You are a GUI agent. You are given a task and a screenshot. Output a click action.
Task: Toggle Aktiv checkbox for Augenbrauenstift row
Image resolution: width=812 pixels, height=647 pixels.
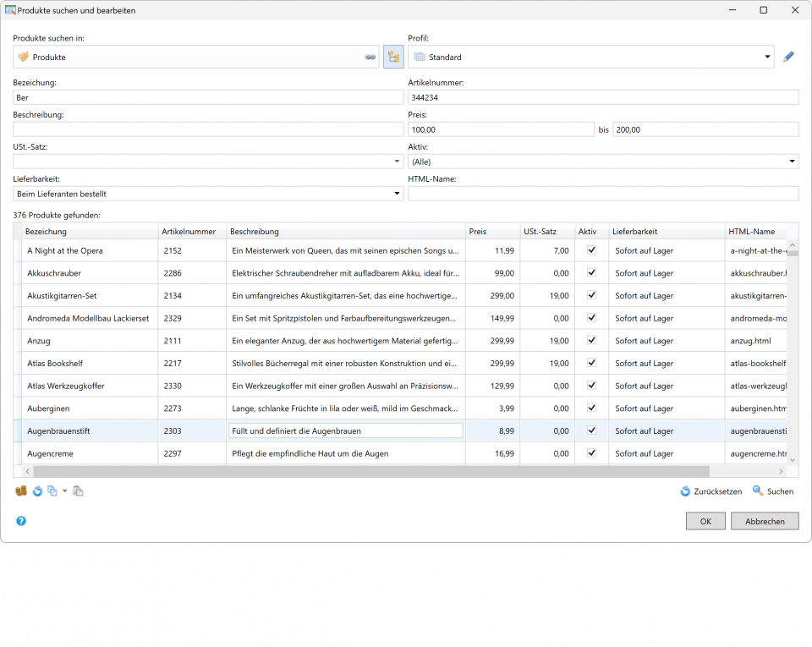tap(591, 430)
